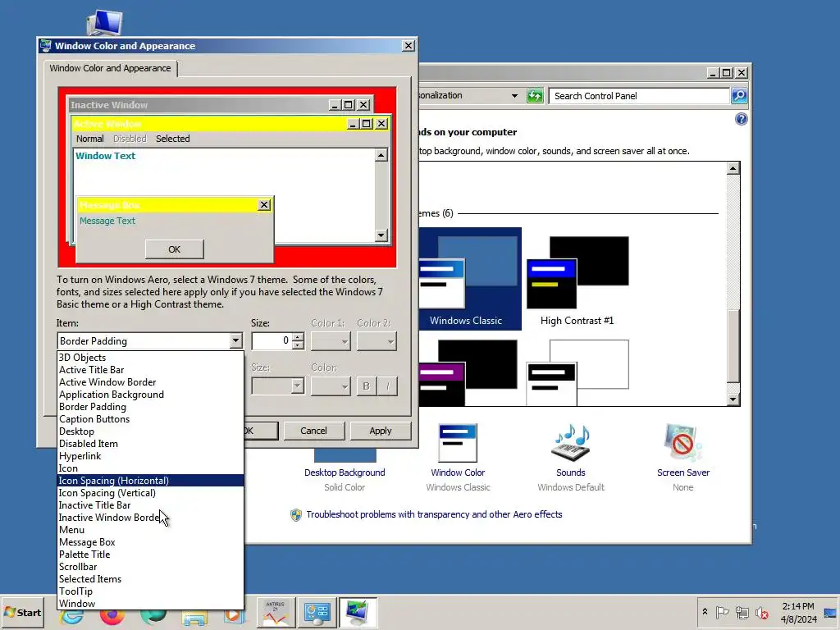This screenshot has width=840, height=630.
Task: Open the Window Color settings icon
Action: click(x=458, y=443)
